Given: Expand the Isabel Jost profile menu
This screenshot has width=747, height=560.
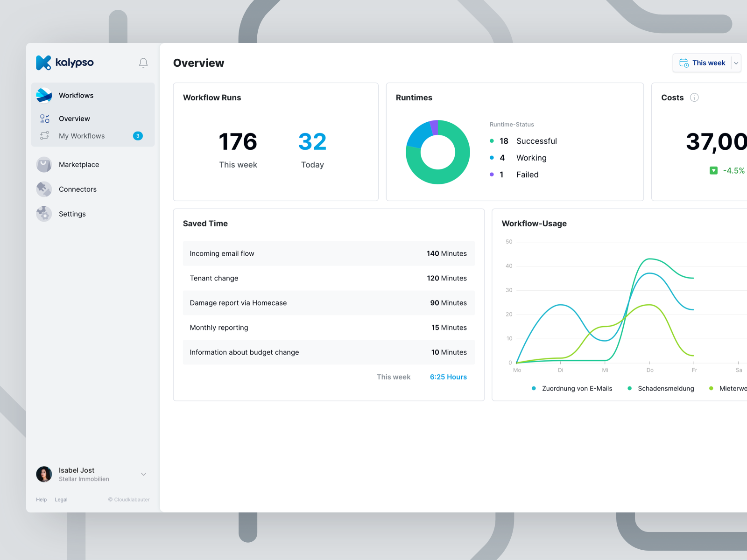Looking at the screenshot, I should pyautogui.click(x=143, y=474).
